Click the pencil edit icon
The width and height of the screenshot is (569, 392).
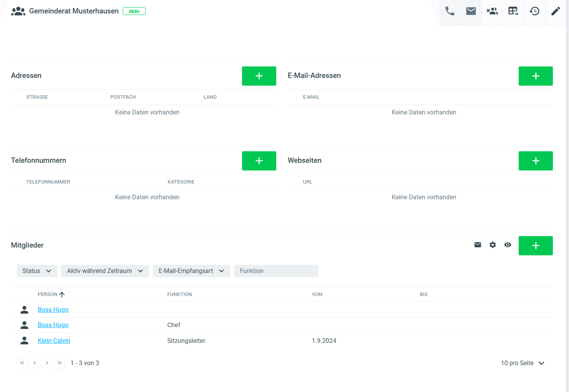tap(555, 11)
